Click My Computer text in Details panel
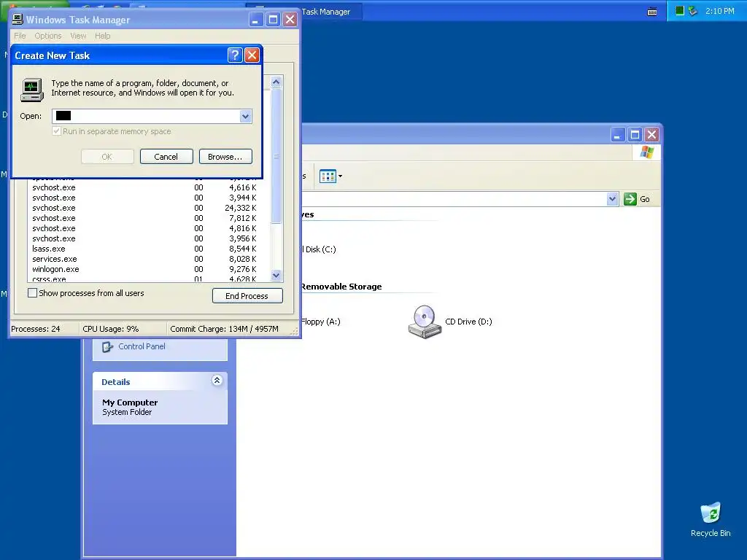Screen dimensions: 747x560 pos(130,402)
